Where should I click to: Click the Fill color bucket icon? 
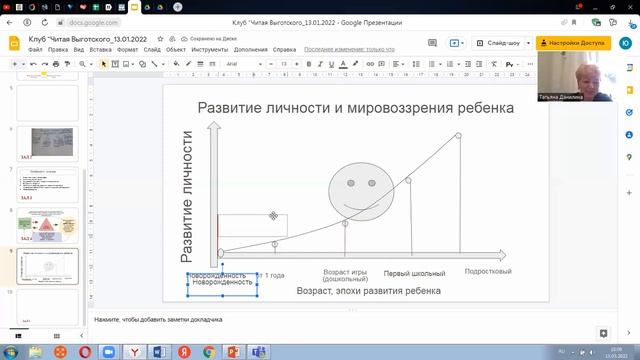click(176, 64)
